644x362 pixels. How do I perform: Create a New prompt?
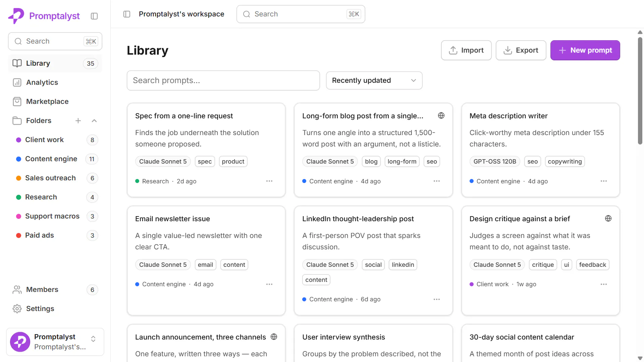tap(585, 50)
